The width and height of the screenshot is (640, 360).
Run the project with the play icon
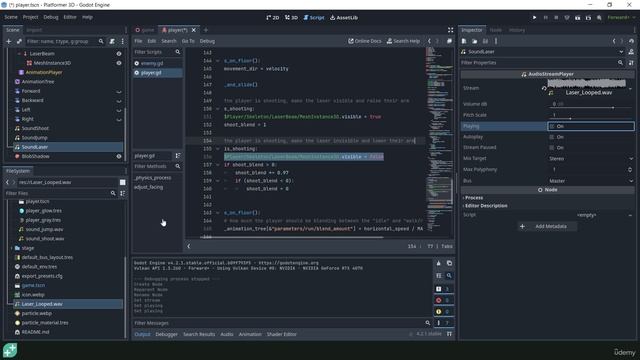534,18
